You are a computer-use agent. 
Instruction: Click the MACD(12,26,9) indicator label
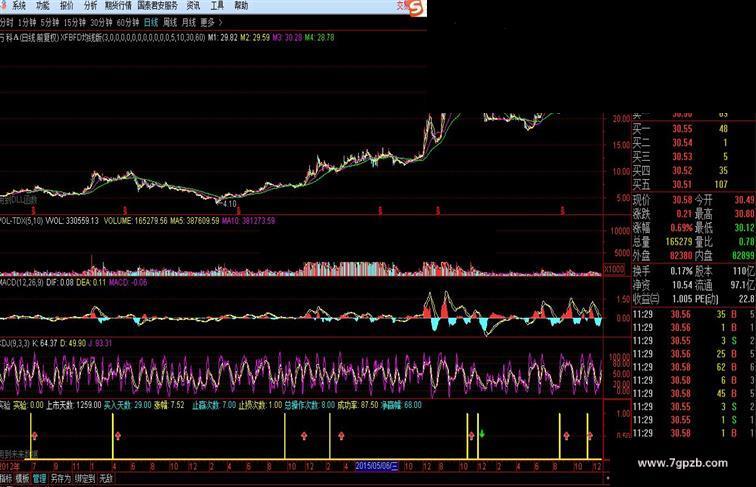point(22,282)
